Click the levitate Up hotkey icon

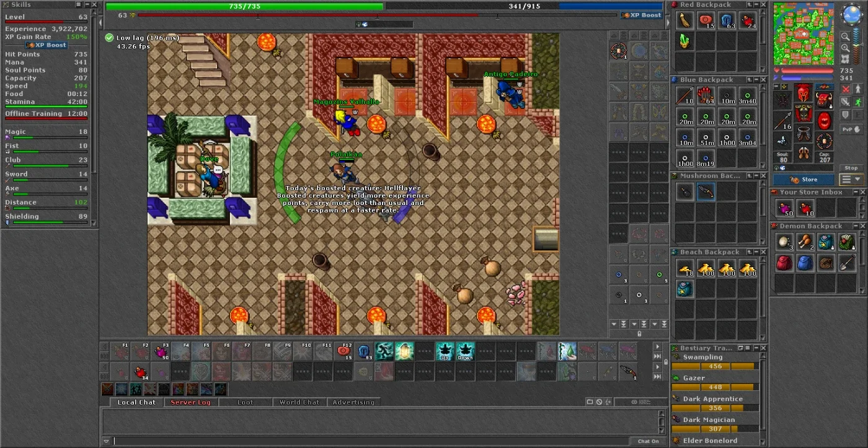[445, 351]
